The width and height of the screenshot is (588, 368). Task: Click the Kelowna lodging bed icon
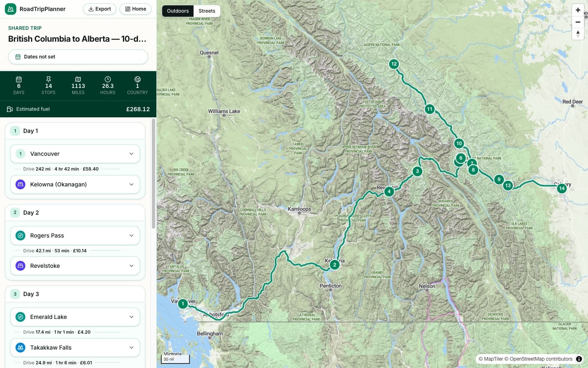coord(20,184)
